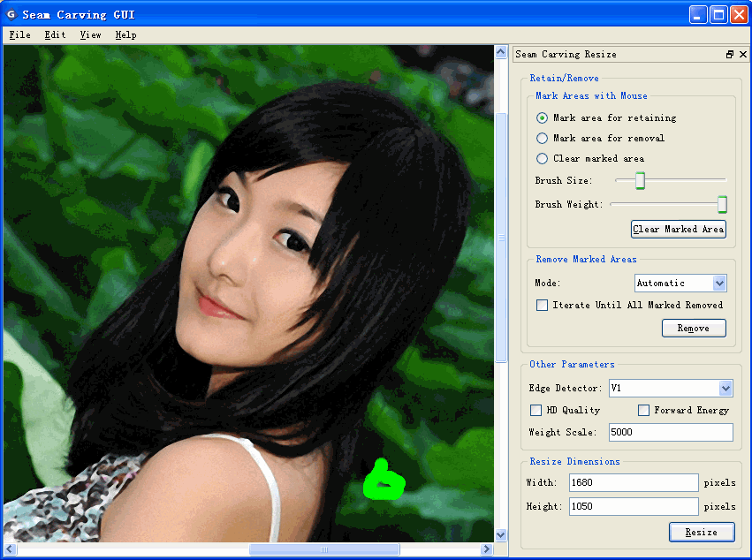Open the File menu

click(19, 35)
